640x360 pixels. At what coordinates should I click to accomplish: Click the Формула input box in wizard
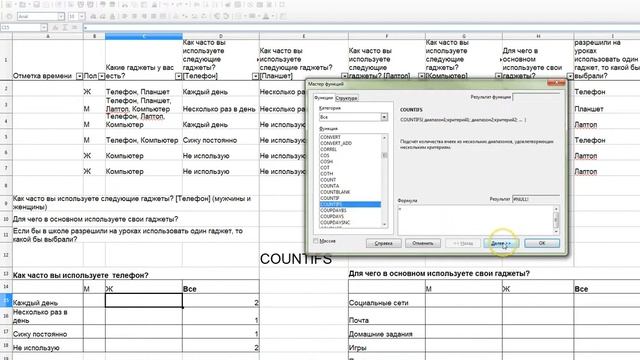pyautogui.click(x=475, y=220)
